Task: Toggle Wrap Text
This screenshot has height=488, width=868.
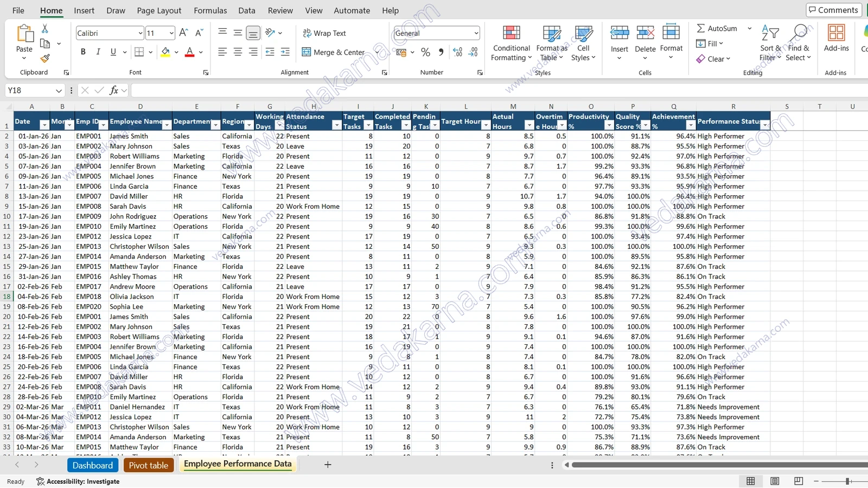Action: click(324, 33)
